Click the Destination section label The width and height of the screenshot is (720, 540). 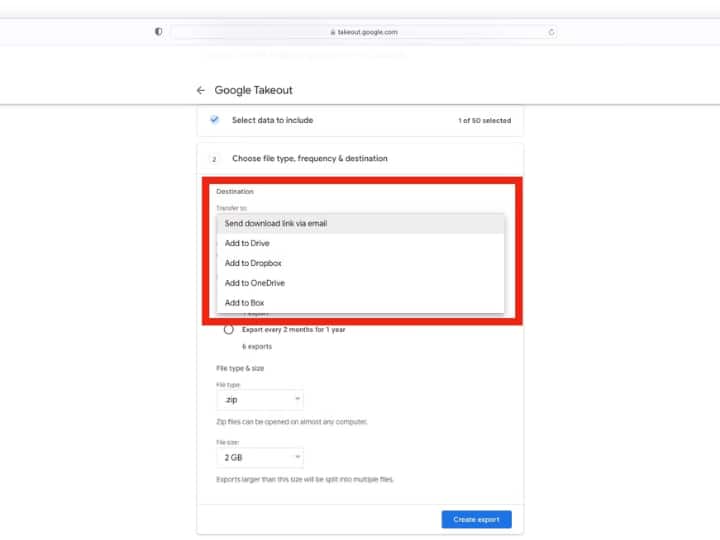pyautogui.click(x=235, y=191)
